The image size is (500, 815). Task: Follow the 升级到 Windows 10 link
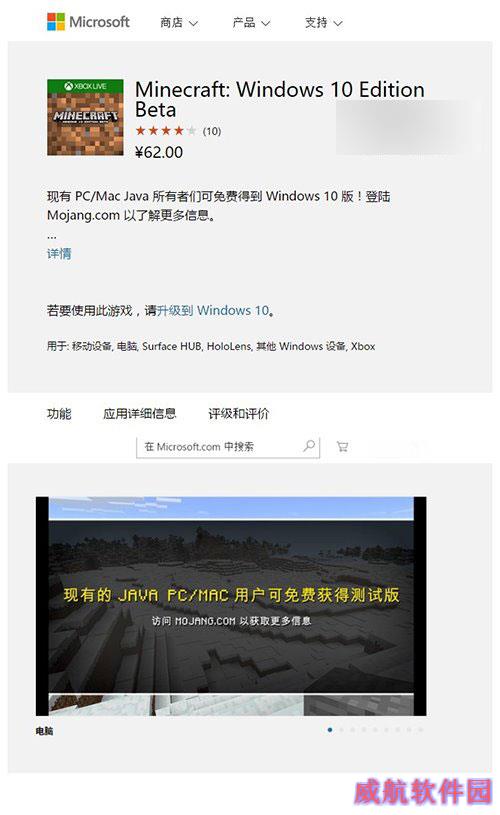click(213, 310)
